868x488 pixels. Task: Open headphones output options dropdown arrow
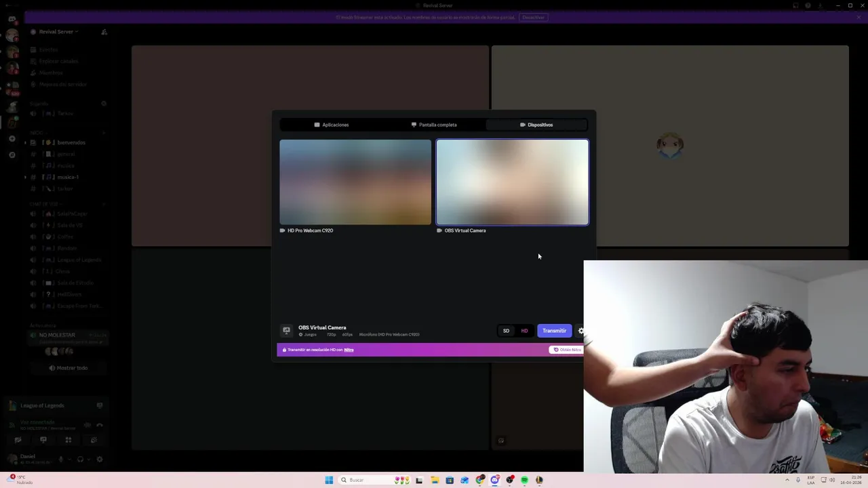[x=89, y=459]
